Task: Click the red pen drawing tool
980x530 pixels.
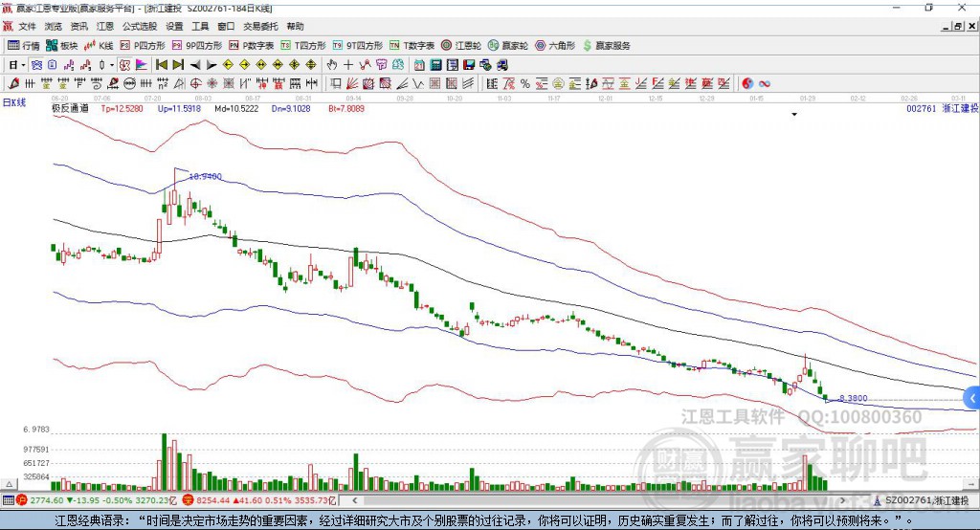Action: 13,84
